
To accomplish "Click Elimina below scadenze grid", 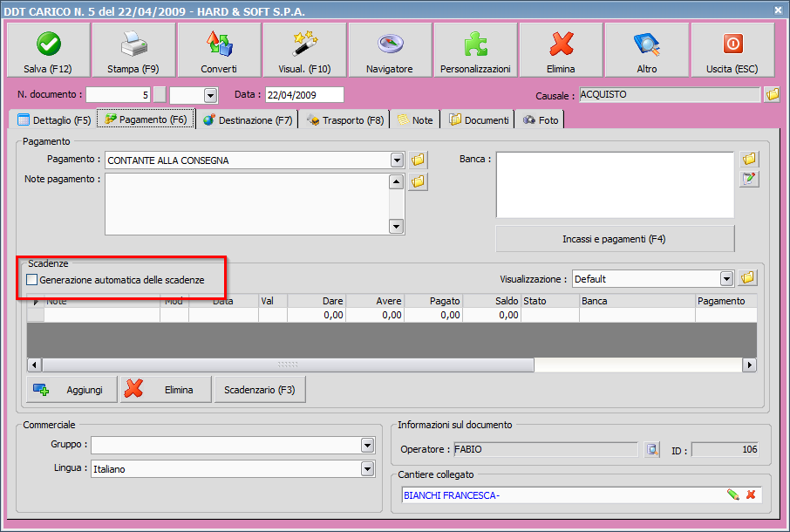I will click(x=166, y=390).
